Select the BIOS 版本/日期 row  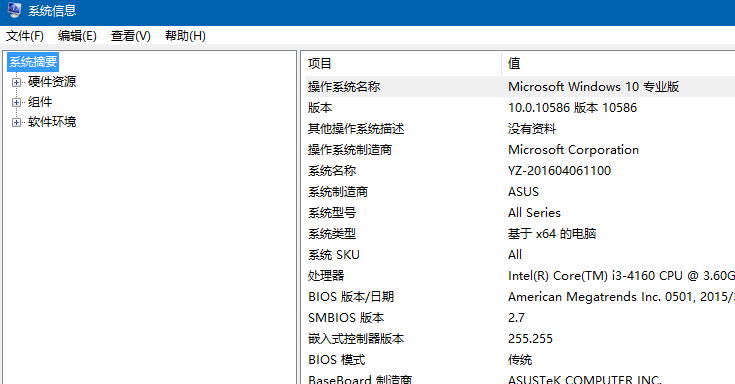520,297
